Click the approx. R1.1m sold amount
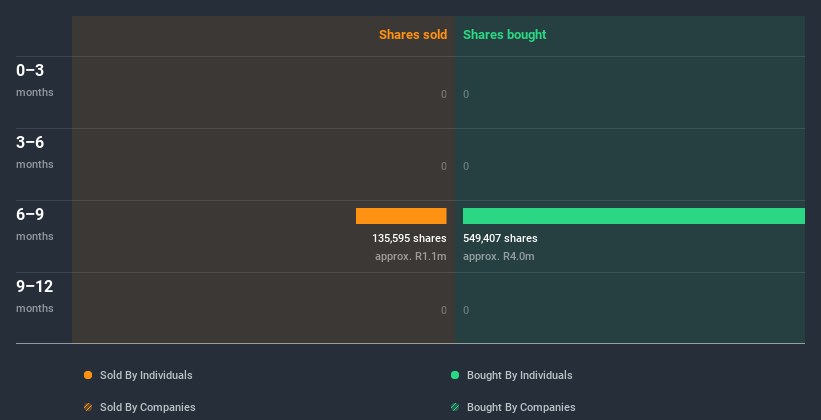The image size is (821, 420). pyautogui.click(x=411, y=256)
